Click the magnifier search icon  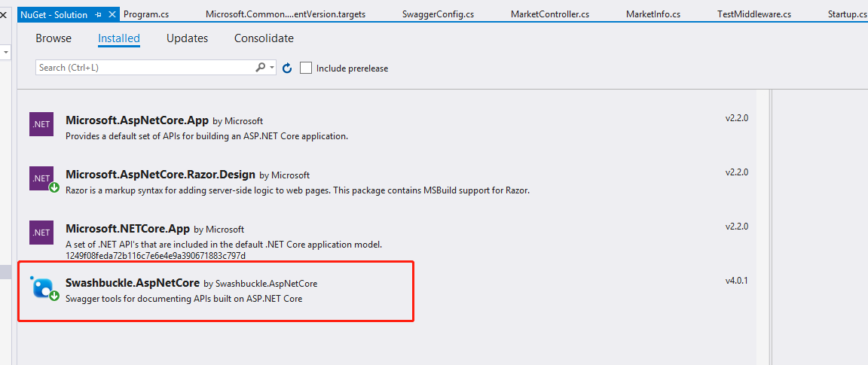260,68
